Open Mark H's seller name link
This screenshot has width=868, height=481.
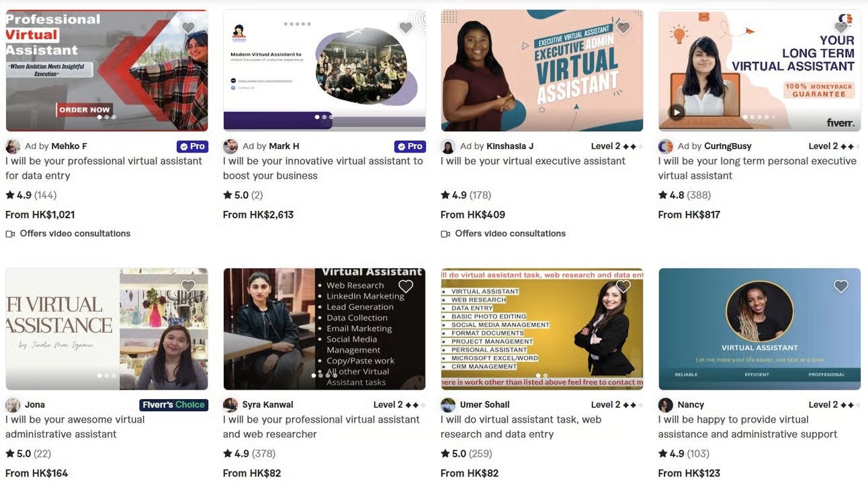click(284, 146)
